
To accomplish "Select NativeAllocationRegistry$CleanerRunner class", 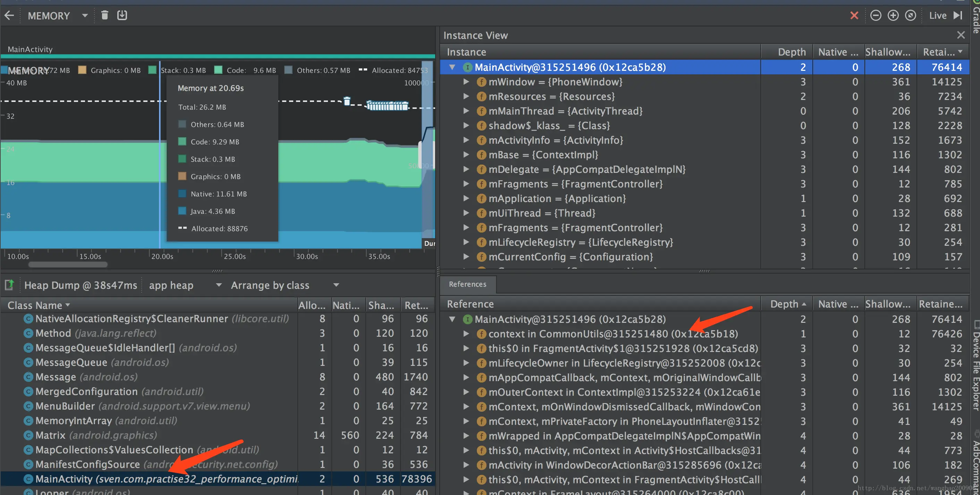I will pos(218,318).
